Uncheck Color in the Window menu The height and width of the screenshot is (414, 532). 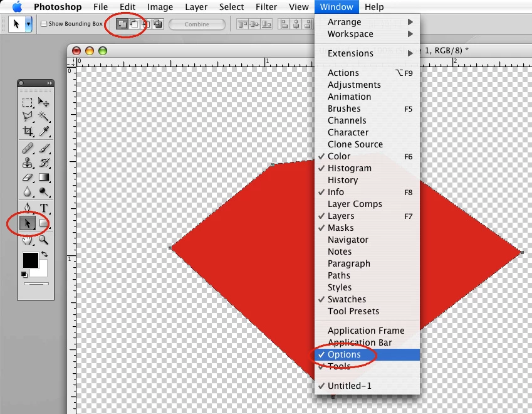(x=367, y=156)
